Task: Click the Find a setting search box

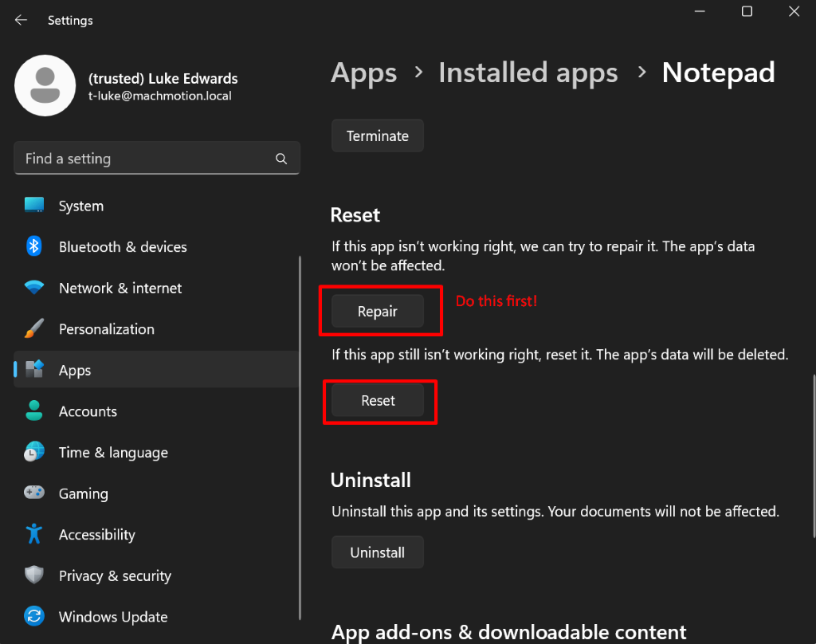Action: click(x=143, y=159)
